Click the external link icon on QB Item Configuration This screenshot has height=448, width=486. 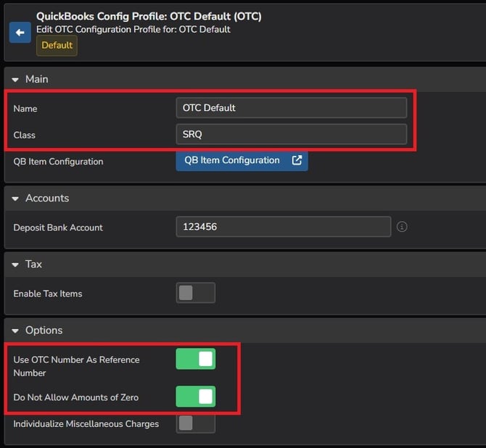pos(297,160)
